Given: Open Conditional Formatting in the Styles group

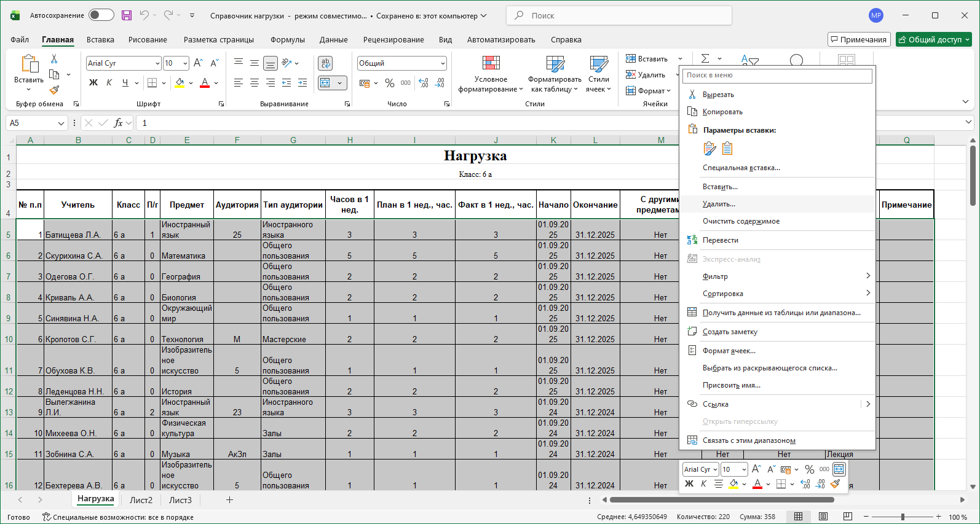Looking at the screenshot, I should 491,74.
